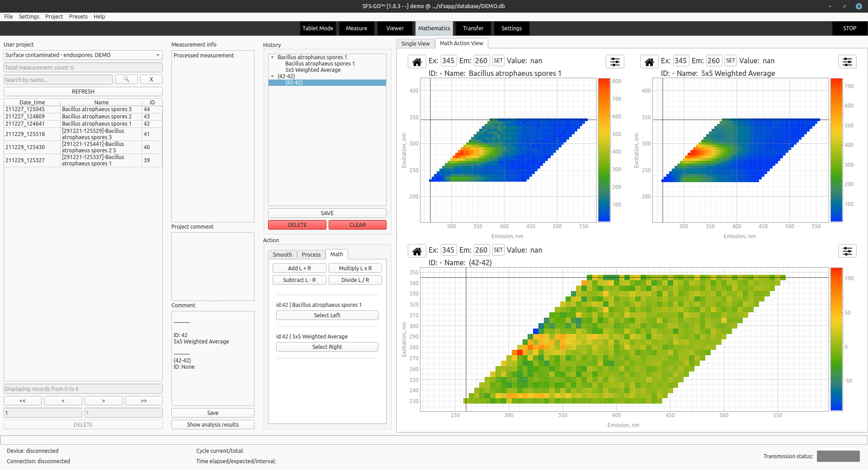Open the adjustment sliders icon on the right heatmap

(x=847, y=61)
